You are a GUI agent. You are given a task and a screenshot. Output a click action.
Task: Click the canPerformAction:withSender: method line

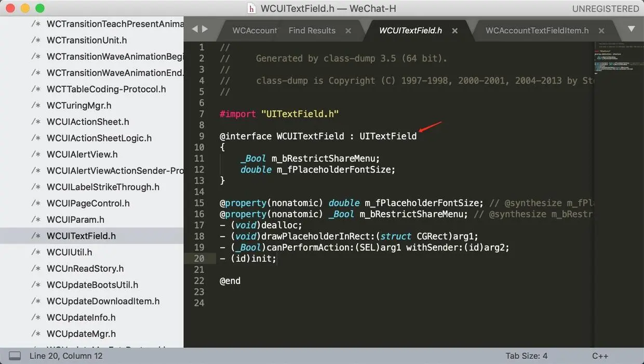tap(365, 248)
